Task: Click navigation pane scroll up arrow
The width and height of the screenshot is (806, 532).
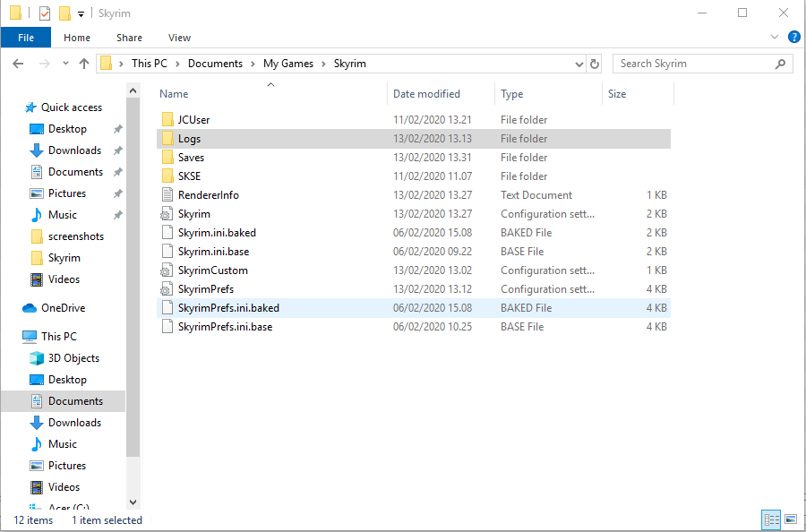Action: (133, 90)
